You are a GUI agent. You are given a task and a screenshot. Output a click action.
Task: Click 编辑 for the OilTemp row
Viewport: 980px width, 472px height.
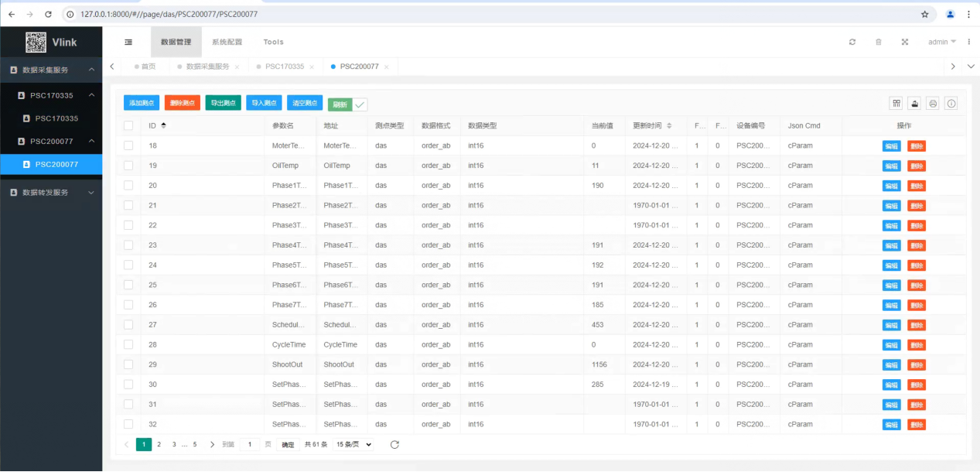point(891,166)
